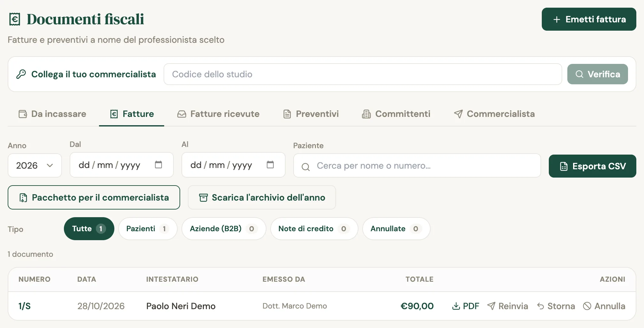Click invoice number 1/S

tap(25, 306)
